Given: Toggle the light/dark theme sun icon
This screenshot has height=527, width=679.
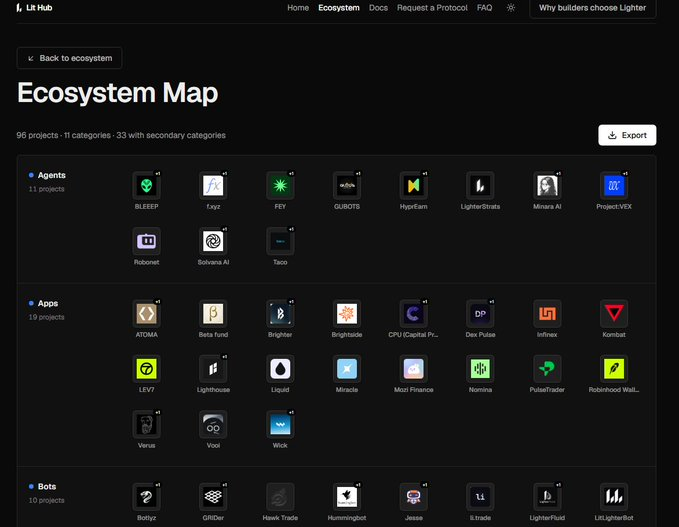Looking at the screenshot, I should (511, 7).
